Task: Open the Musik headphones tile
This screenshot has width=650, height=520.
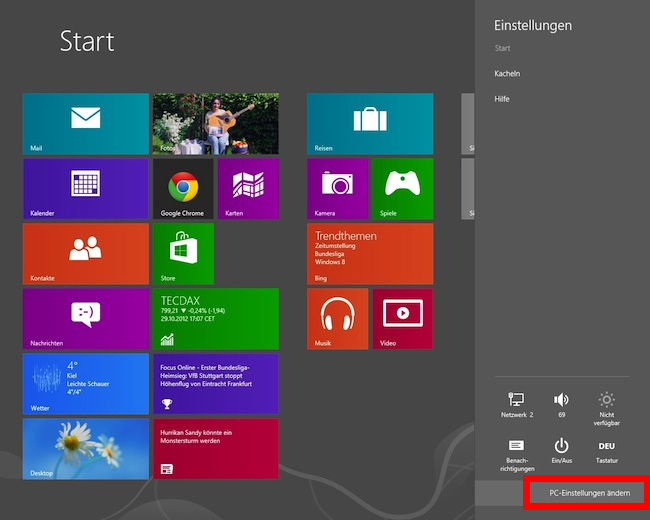Action: pos(337,318)
